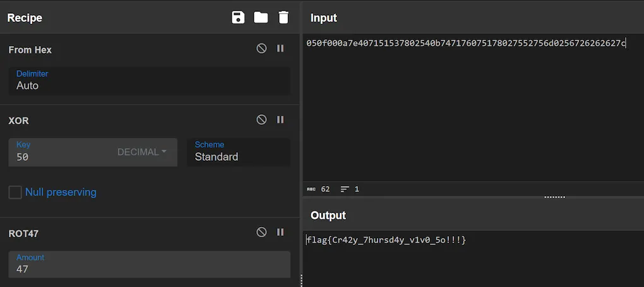Set breakpoint on ROT47 operation
This screenshot has width=644, height=287.
(x=280, y=232)
